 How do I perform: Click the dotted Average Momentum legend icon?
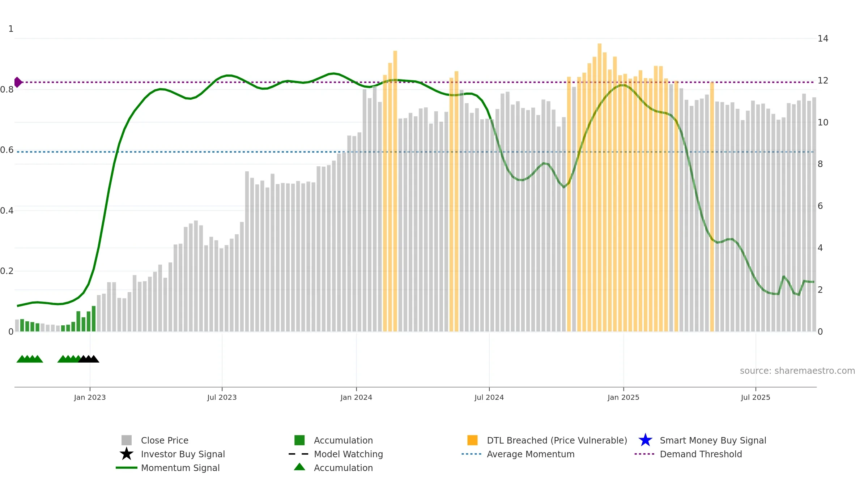[472, 454]
